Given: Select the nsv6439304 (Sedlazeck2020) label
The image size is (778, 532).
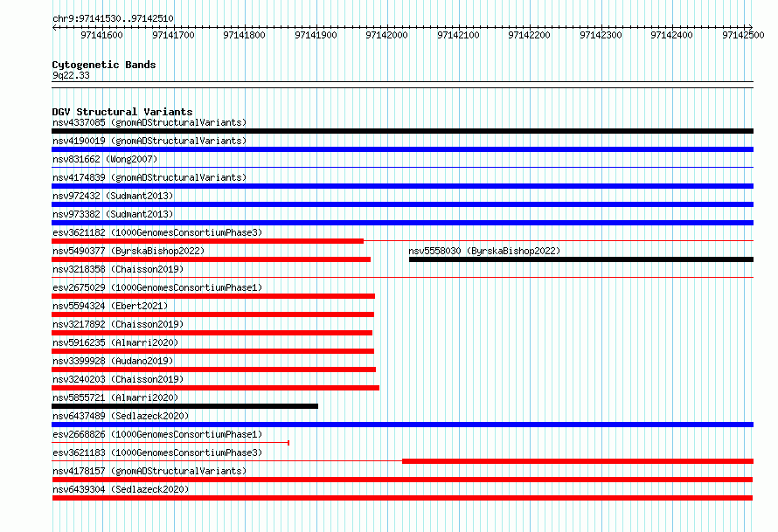Looking at the screenshot, I should click(x=121, y=489).
